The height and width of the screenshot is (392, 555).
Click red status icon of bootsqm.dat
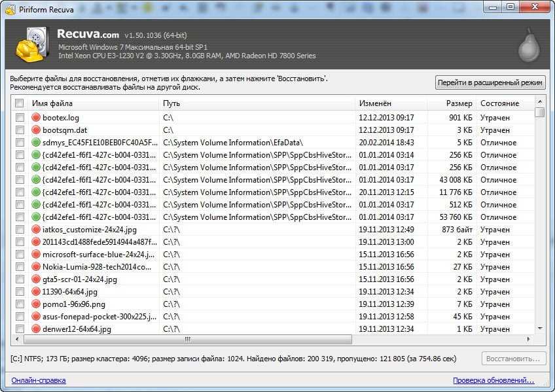36,130
